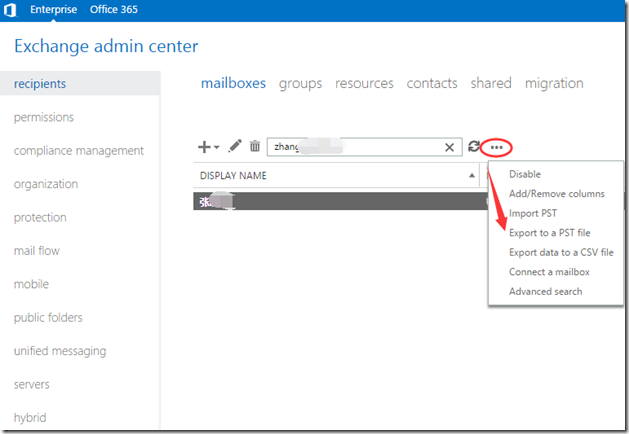Sort by DISPLAY NAME arrow

point(472,176)
